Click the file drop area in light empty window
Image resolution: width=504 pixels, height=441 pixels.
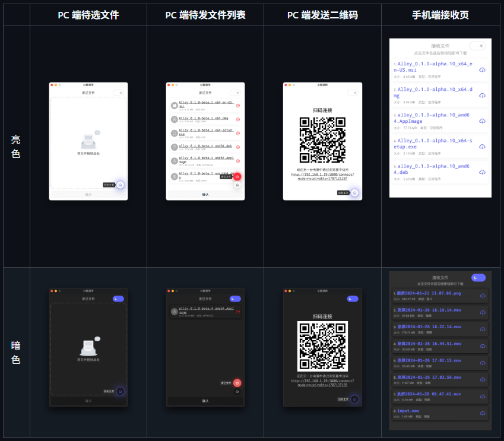click(x=88, y=143)
